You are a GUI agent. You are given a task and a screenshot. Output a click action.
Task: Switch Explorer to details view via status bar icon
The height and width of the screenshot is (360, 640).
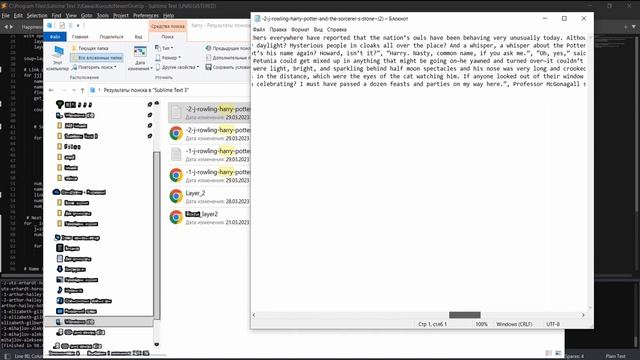pos(549,353)
